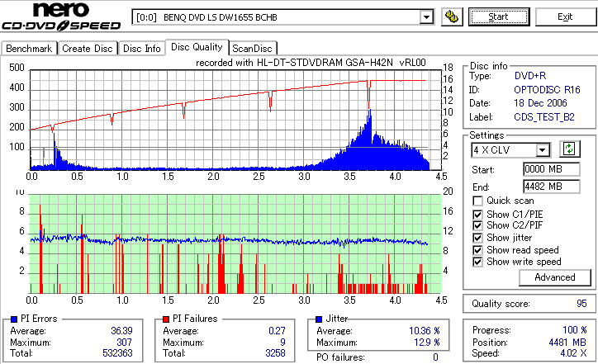Click the blue PI Errors legend square

pyautogui.click(x=14, y=319)
